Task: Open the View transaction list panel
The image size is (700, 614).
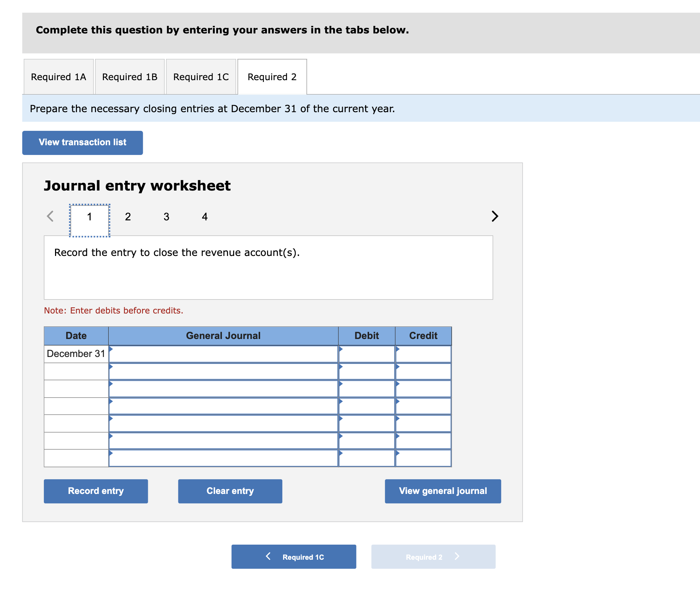Action: coord(82,143)
